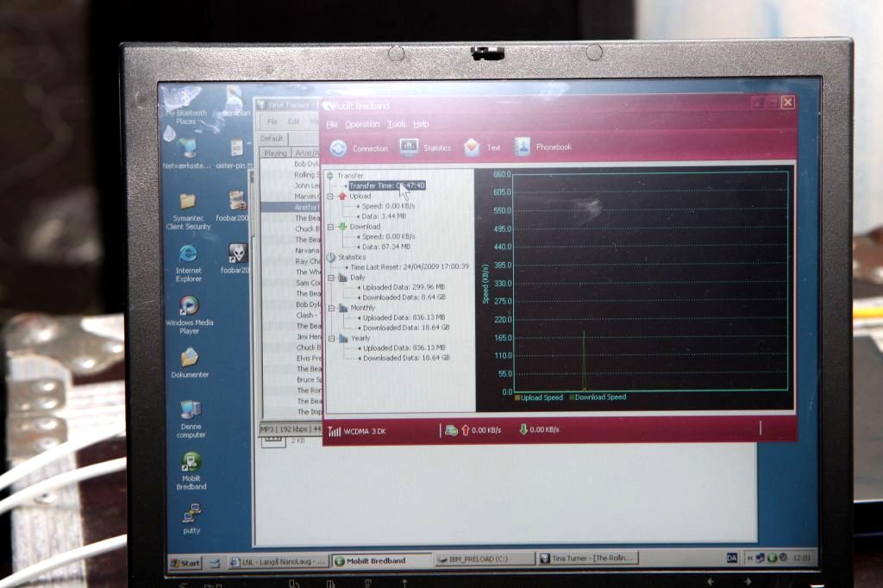This screenshot has height=588, width=883.
Task: Click the red Upload arrow icon in tree
Action: [341, 196]
